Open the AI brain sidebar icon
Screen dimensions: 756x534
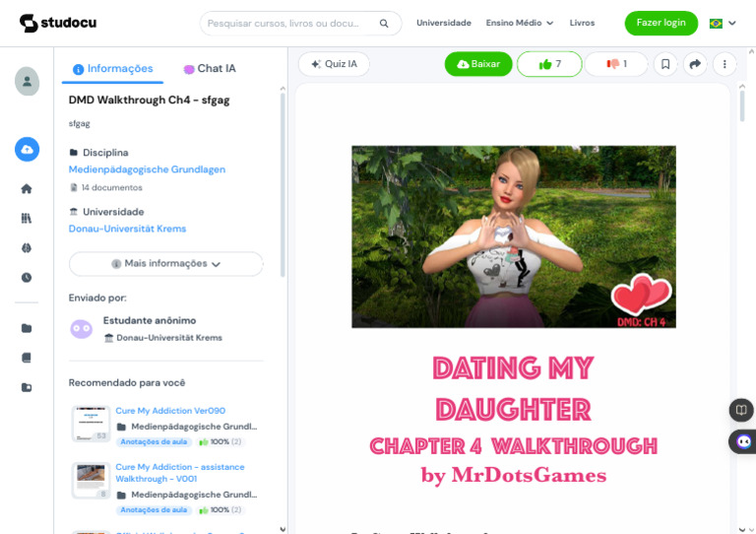click(27, 248)
